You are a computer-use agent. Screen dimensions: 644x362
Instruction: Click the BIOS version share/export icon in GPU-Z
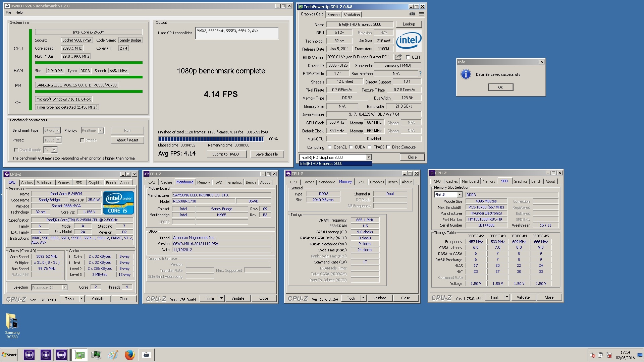398,57
